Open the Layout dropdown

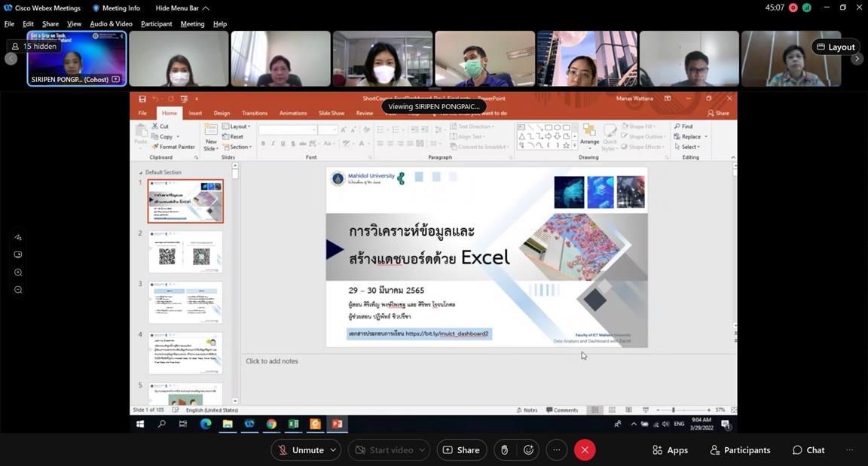(x=836, y=47)
